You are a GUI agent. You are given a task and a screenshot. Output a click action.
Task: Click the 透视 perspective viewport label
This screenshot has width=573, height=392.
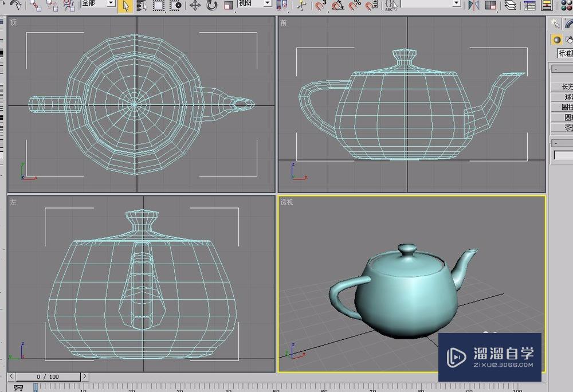coord(286,202)
